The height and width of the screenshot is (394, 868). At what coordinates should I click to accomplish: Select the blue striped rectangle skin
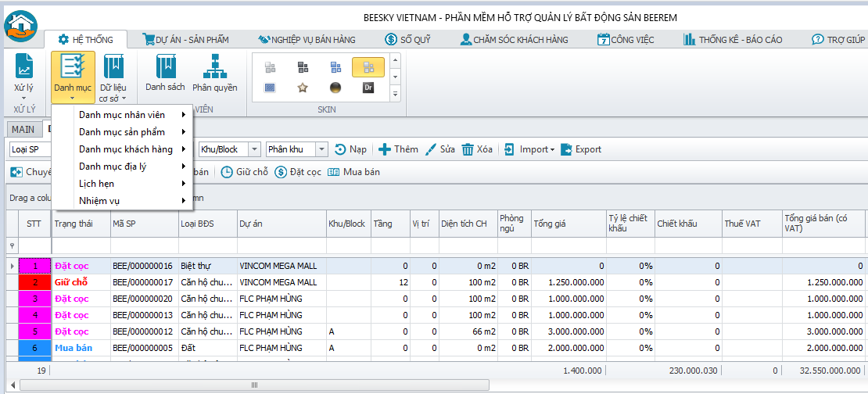coord(270,88)
